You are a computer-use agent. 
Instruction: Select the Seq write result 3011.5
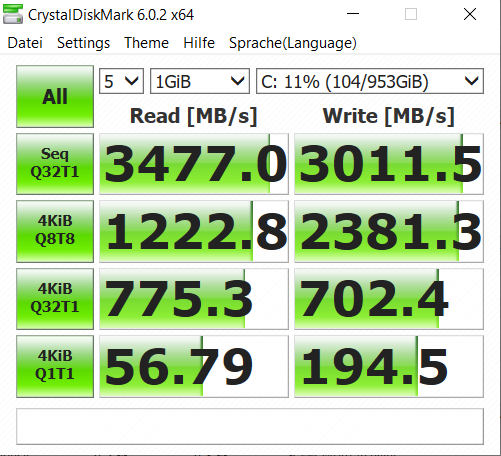(x=389, y=164)
